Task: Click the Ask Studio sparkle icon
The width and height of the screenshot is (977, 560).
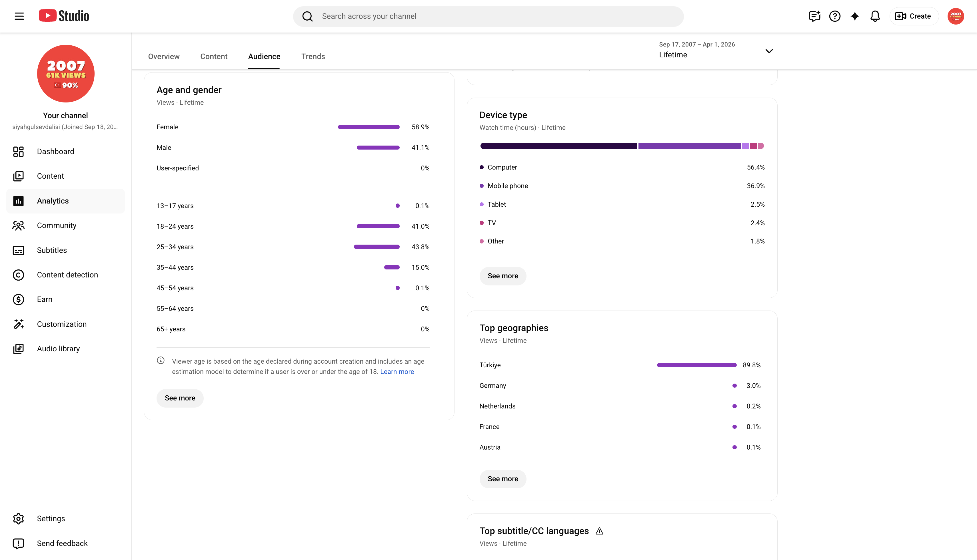Action: 854,16
